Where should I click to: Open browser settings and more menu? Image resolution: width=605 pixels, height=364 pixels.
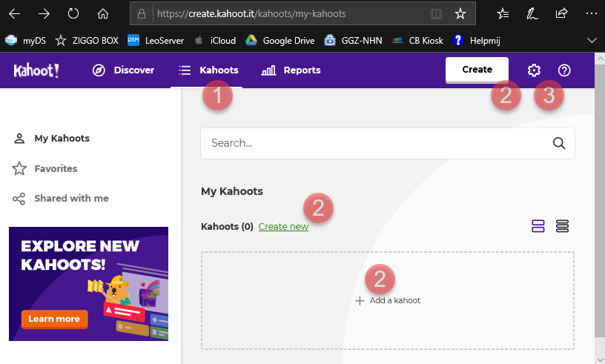(591, 13)
